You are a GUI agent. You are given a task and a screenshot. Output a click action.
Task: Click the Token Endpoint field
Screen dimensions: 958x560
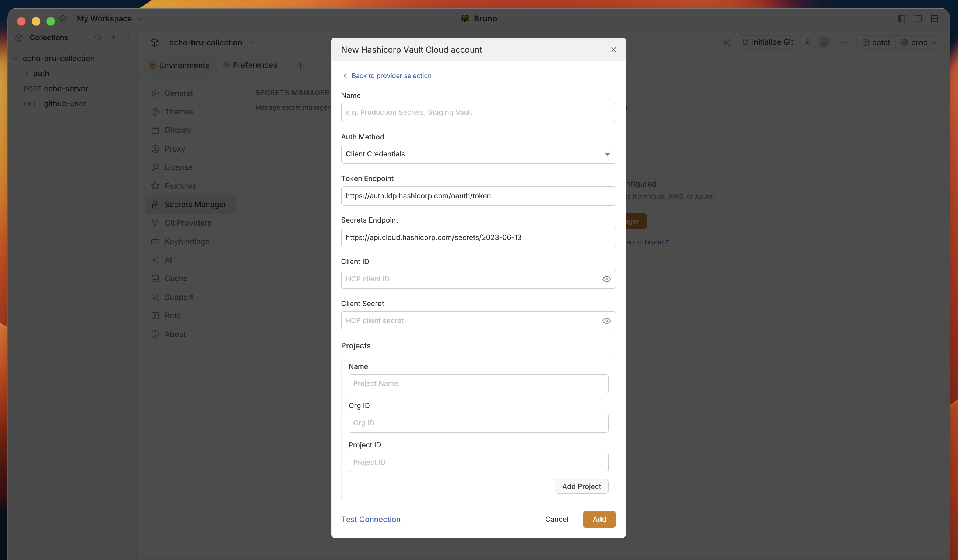coord(478,196)
